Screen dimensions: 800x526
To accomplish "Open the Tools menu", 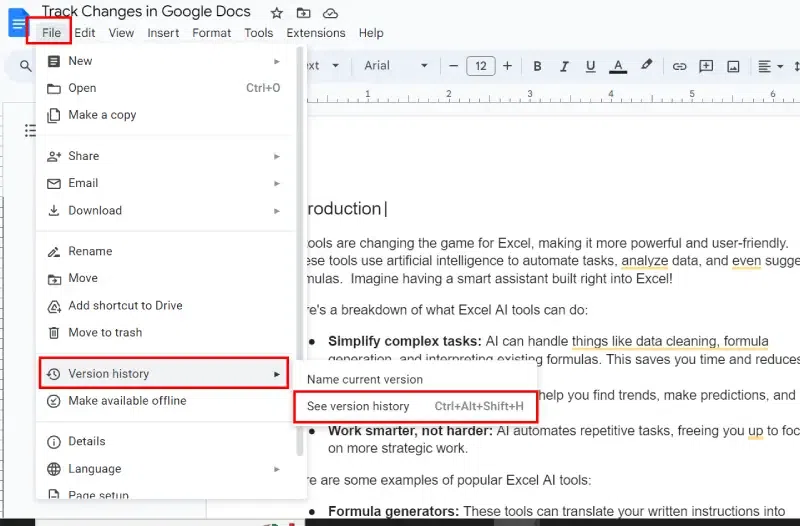I will tap(259, 33).
